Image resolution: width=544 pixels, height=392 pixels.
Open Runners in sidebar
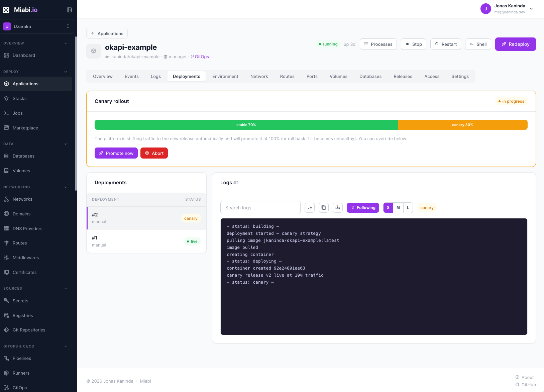point(36,373)
